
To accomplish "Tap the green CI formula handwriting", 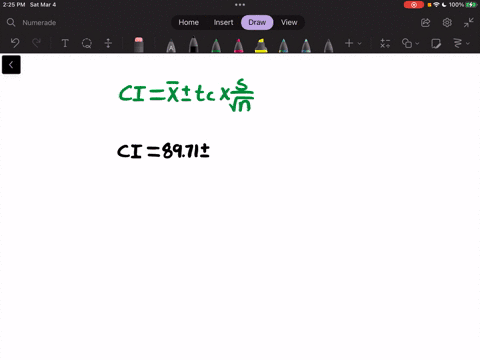I will pyautogui.click(x=187, y=95).
